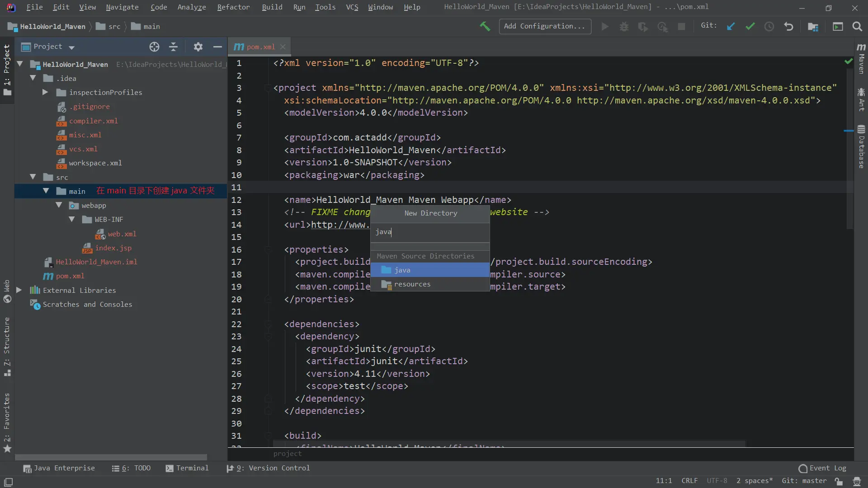The height and width of the screenshot is (488, 868).
Task: Click the Build project hammer icon
Action: (485, 26)
